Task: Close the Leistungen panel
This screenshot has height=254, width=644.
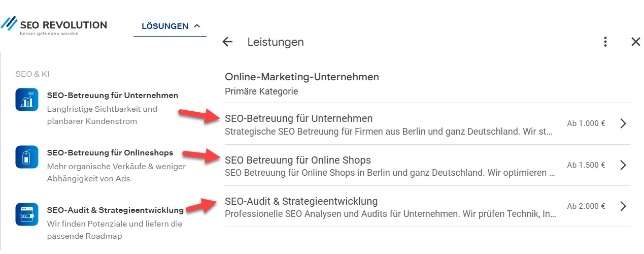Action: point(635,42)
